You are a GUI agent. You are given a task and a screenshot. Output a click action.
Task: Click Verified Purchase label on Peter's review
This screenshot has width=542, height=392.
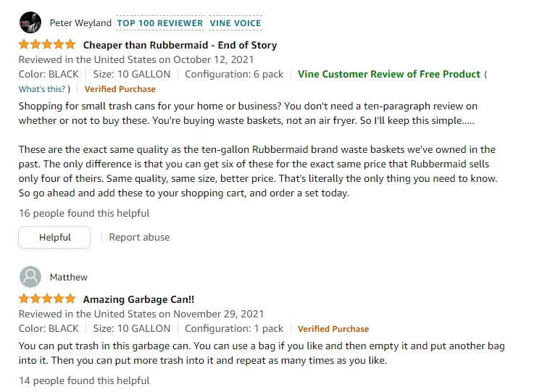pos(120,89)
